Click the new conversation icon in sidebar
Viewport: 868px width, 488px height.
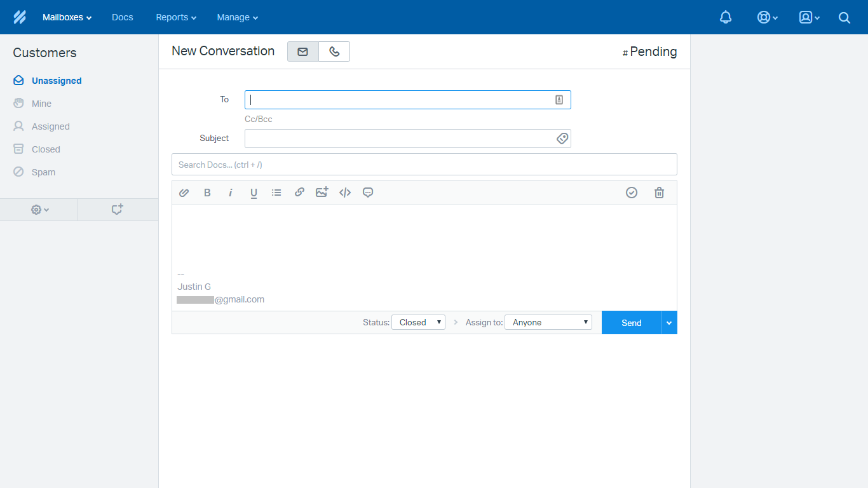pos(118,209)
